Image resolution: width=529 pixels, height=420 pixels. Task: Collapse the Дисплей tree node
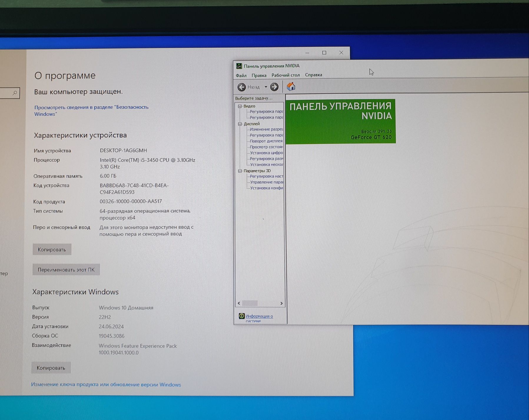(240, 124)
